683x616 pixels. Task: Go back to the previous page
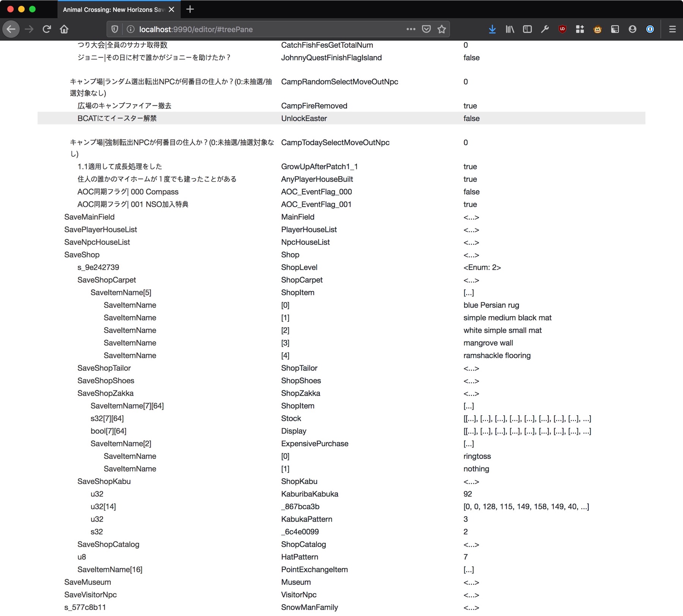[11, 29]
